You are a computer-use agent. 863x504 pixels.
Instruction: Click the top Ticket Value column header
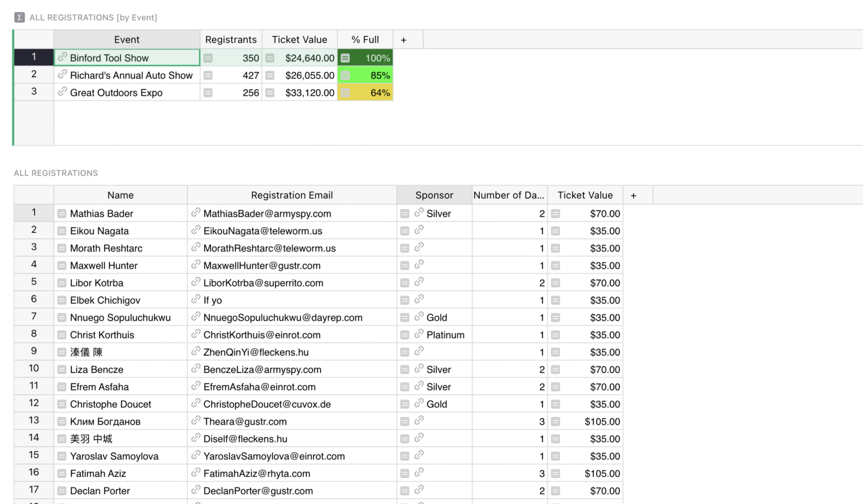tap(299, 40)
